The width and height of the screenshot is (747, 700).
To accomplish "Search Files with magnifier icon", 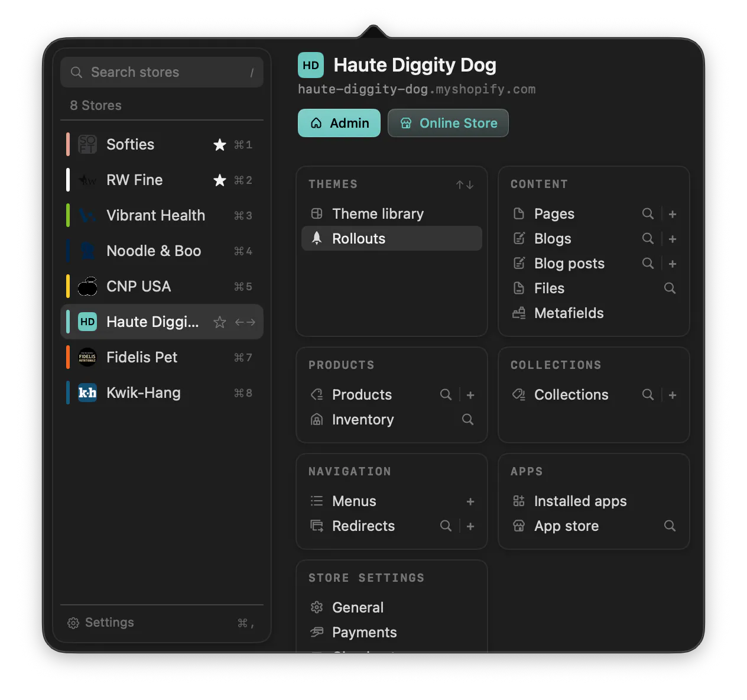I will [670, 288].
